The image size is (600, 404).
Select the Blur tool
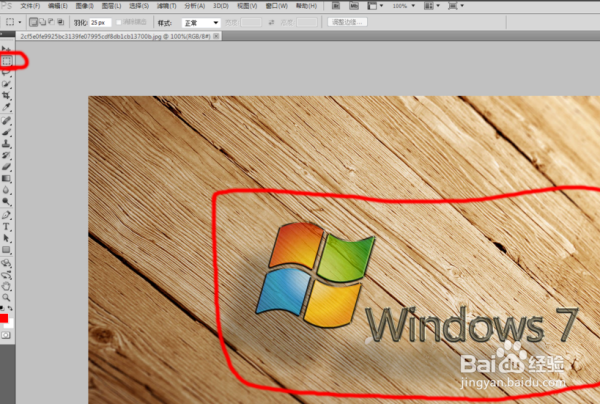pos(6,190)
